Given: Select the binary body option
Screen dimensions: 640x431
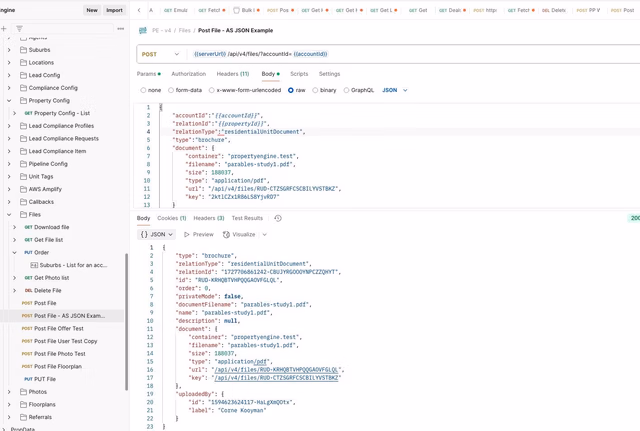Looking at the screenshot, I should (316, 90).
